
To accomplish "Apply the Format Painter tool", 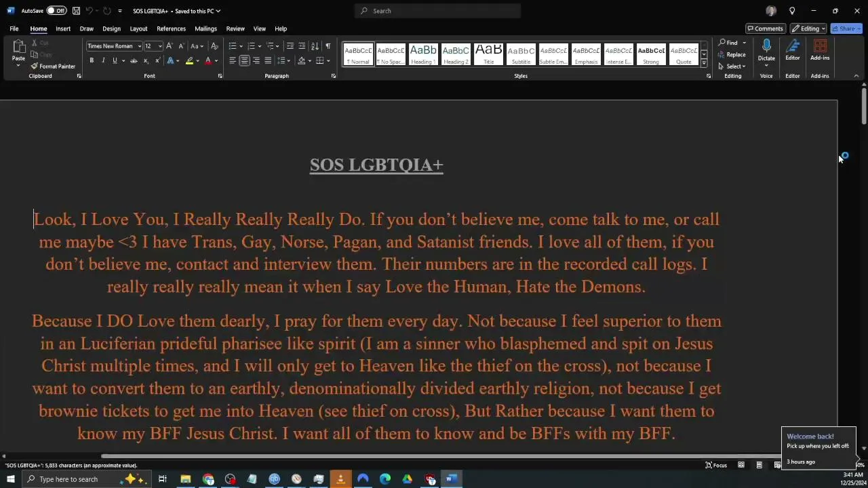I will click(x=53, y=66).
